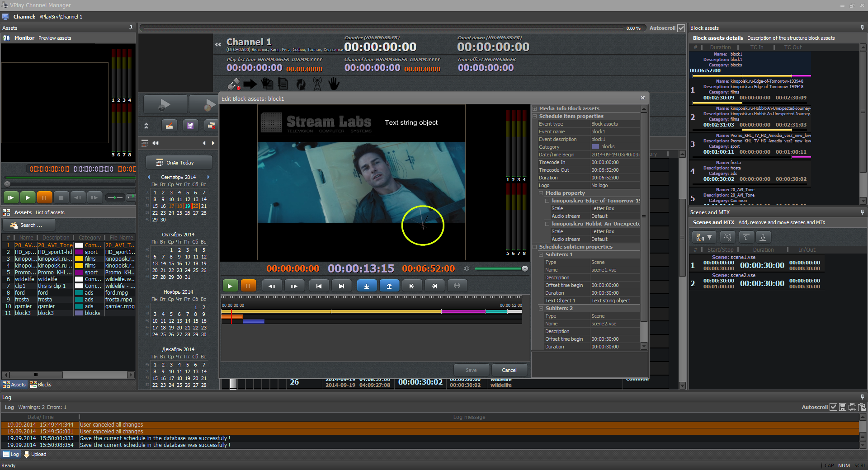The height and width of the screenshot is (470, 868).
Task: Pause playback in the Edit Block dialog
Action: pos(248,286)
